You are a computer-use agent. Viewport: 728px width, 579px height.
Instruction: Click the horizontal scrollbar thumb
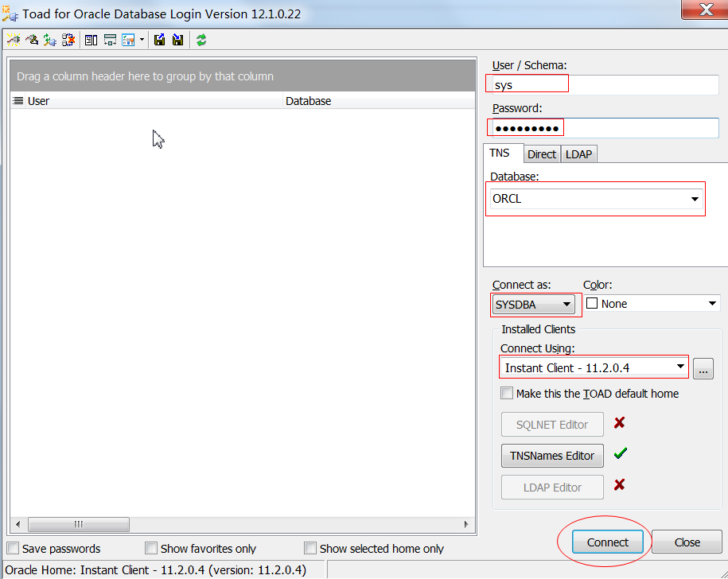point(79,524)
